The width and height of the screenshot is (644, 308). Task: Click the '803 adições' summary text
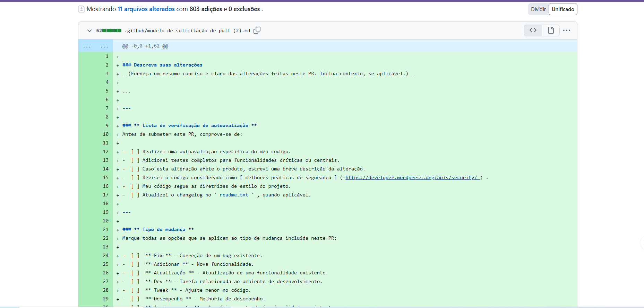pyautogui.click(x=206, y=9)
